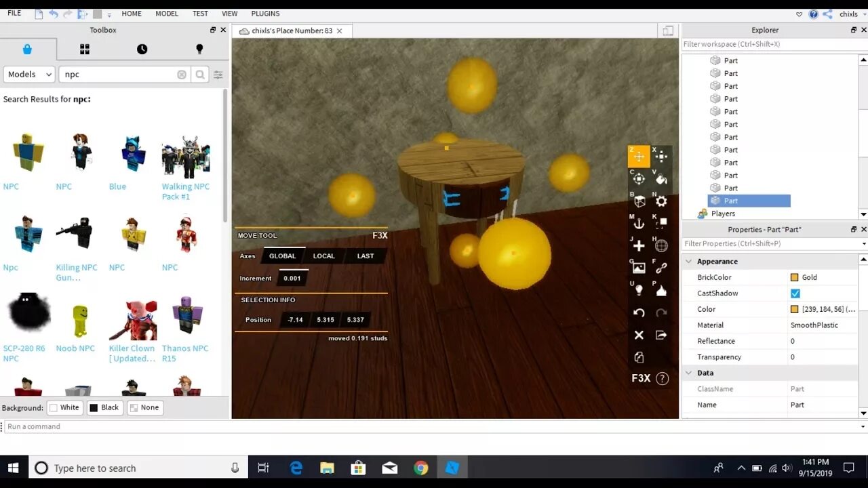The image size is (868, 488).
Task: Select the F3X Weld link tool
Action: pyautogui.click(x=661, y=268)
